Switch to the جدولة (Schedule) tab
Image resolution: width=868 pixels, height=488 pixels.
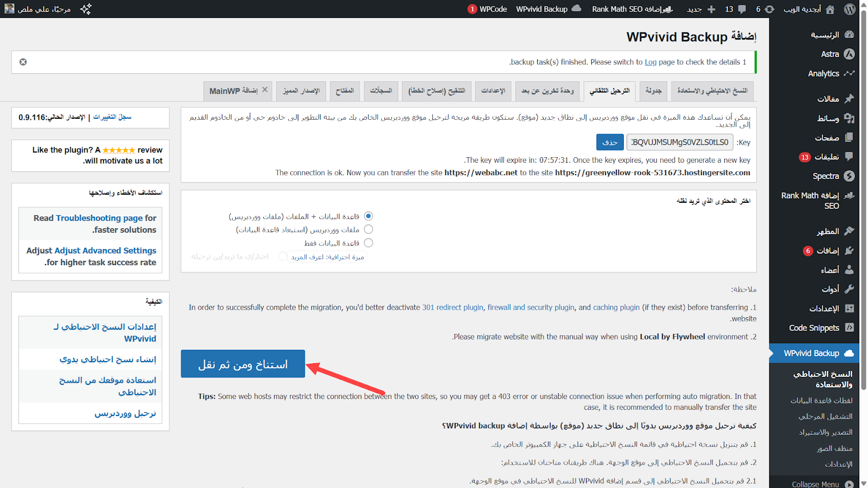point(653,91)
